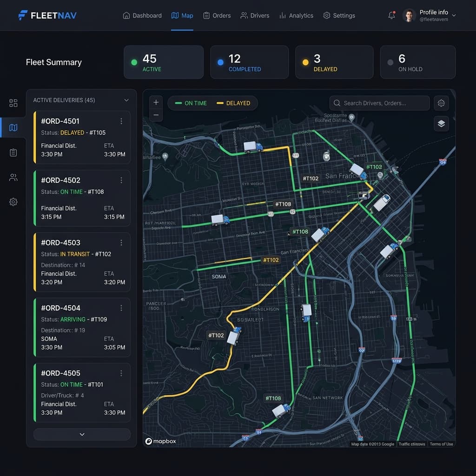Screen dimensions: 476x476
Task: Open options menu for #ORD-4504
Action: (121, 308)
